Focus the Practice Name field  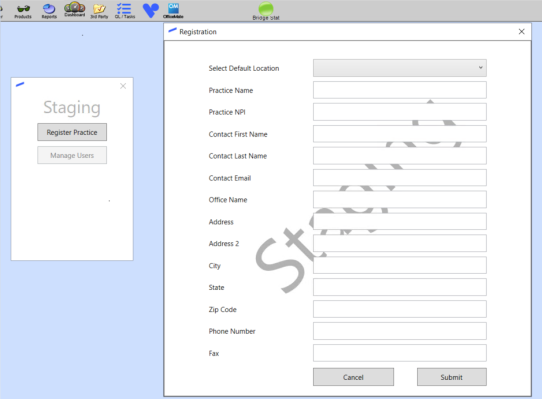[400, 90]
